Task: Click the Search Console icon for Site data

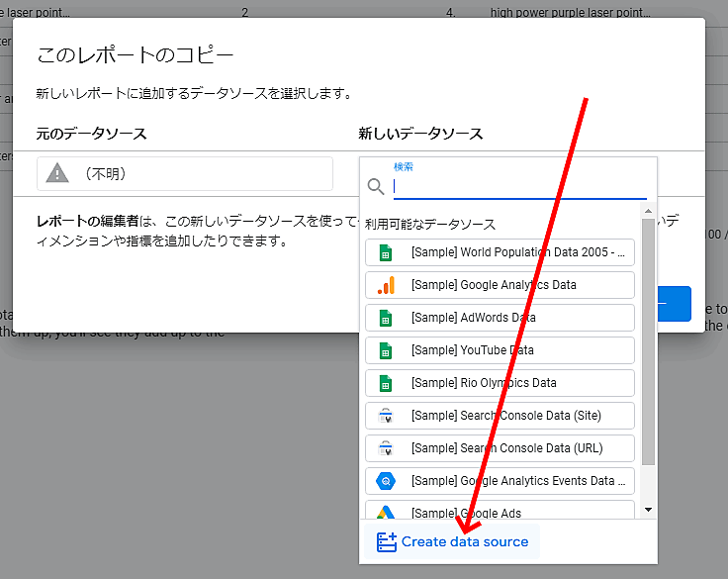Action: (386, 416)
